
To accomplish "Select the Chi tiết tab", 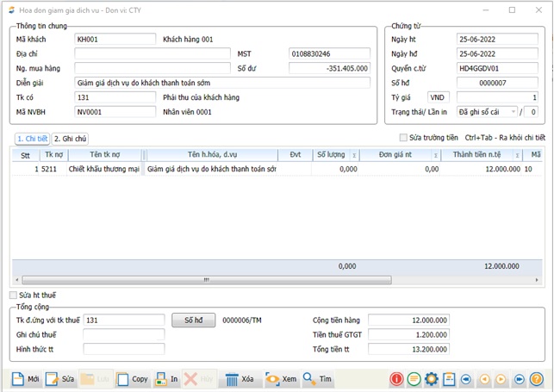I will click(x=32, y=138).
